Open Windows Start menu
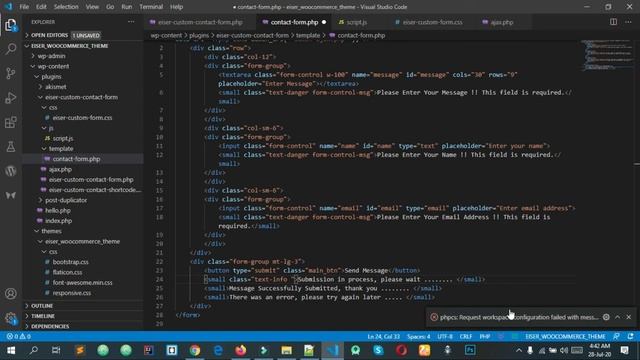640x360 pixels. point(11,350)
